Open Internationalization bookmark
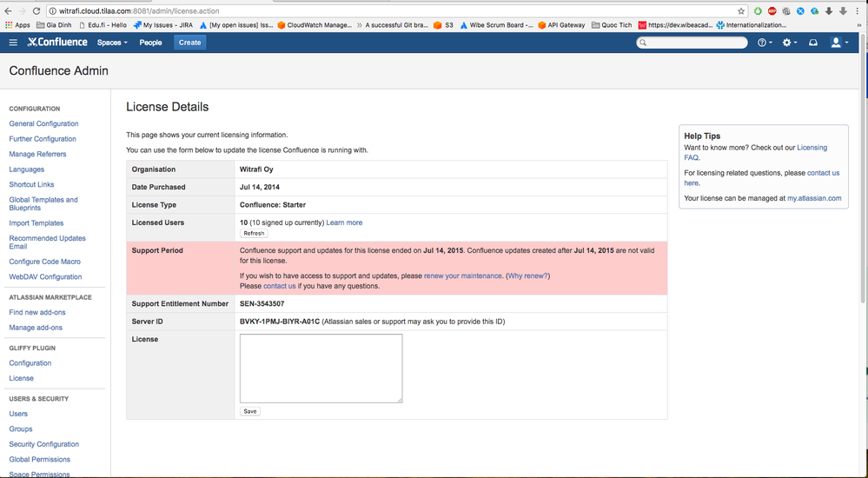This screenshot has width=868, height=478. point(752,25)
